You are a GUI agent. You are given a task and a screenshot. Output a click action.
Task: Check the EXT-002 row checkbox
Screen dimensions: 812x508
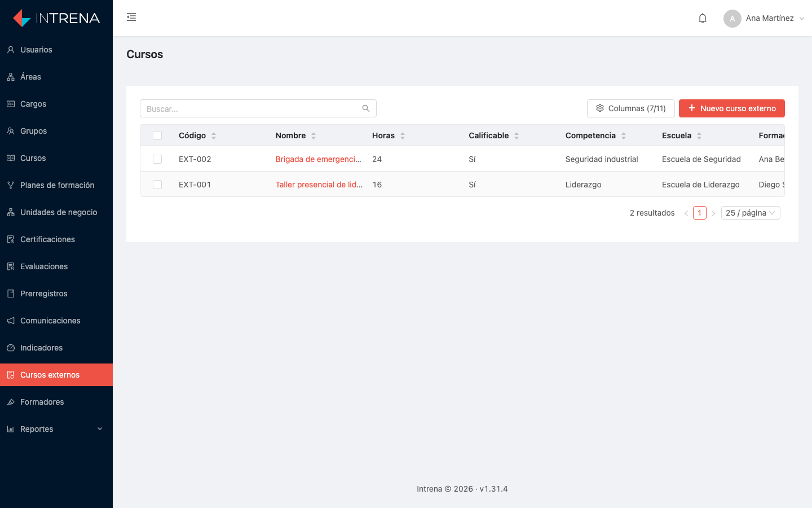pos(157,159)
